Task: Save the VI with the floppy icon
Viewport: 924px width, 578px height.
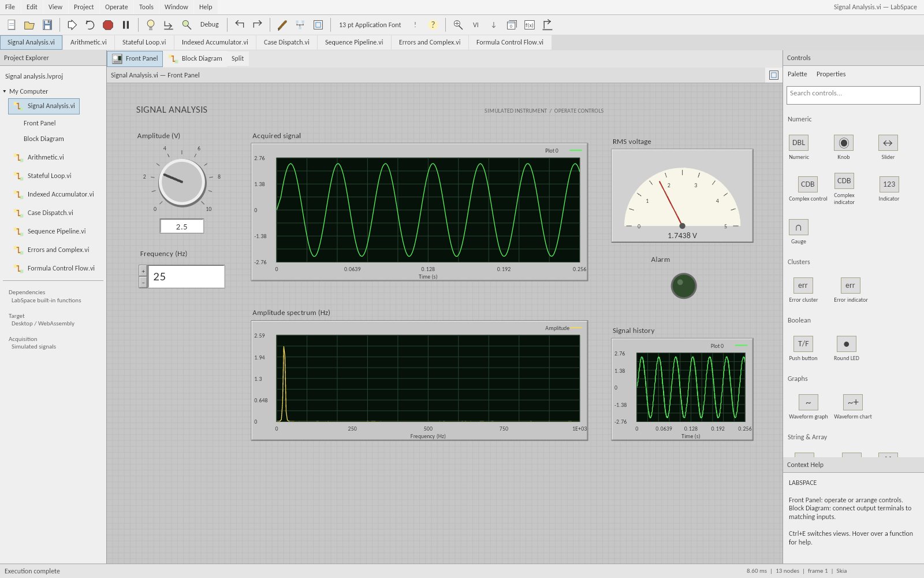Action: click(x=47, y=25)
